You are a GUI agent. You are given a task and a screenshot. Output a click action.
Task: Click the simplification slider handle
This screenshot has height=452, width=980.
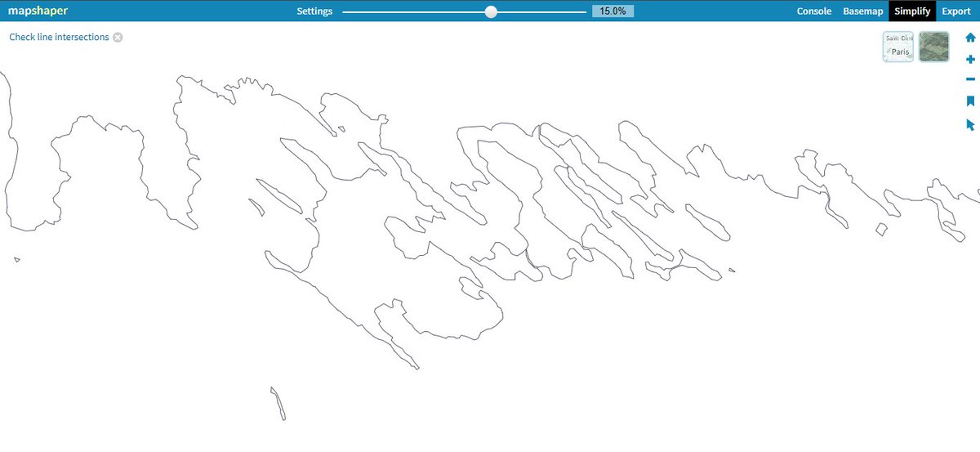(491, 11)
